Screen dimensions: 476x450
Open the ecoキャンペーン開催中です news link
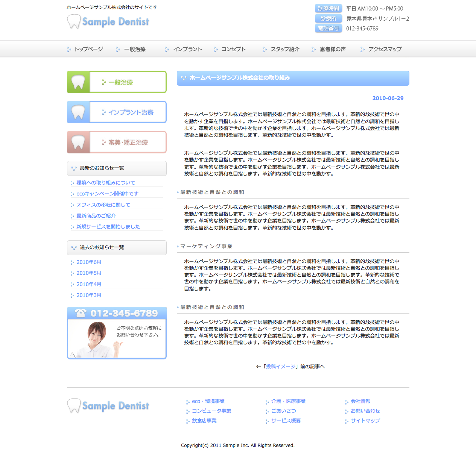pyautogui.click(x=107, y=194)
